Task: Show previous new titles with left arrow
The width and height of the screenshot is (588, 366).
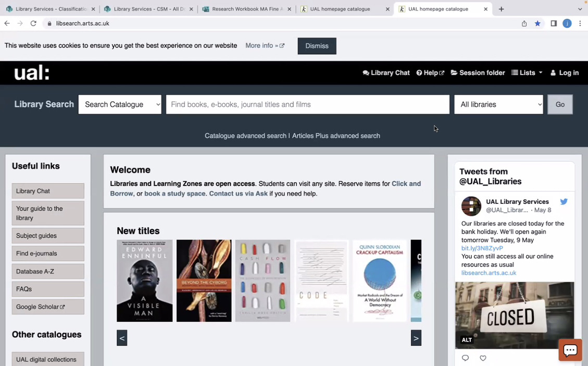Action: click(x=122, y=338)
